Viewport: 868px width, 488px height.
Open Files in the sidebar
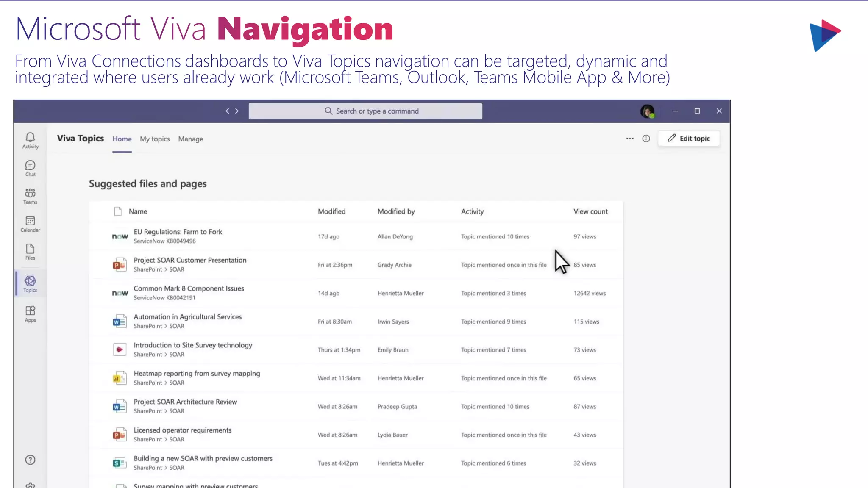coord(30,252)
